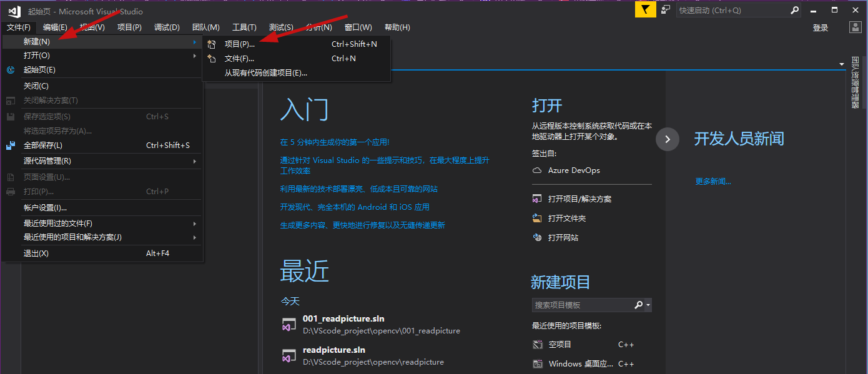868x374 pixels.
Task: Click the Visual Studio logo icon
Action: 14,11
